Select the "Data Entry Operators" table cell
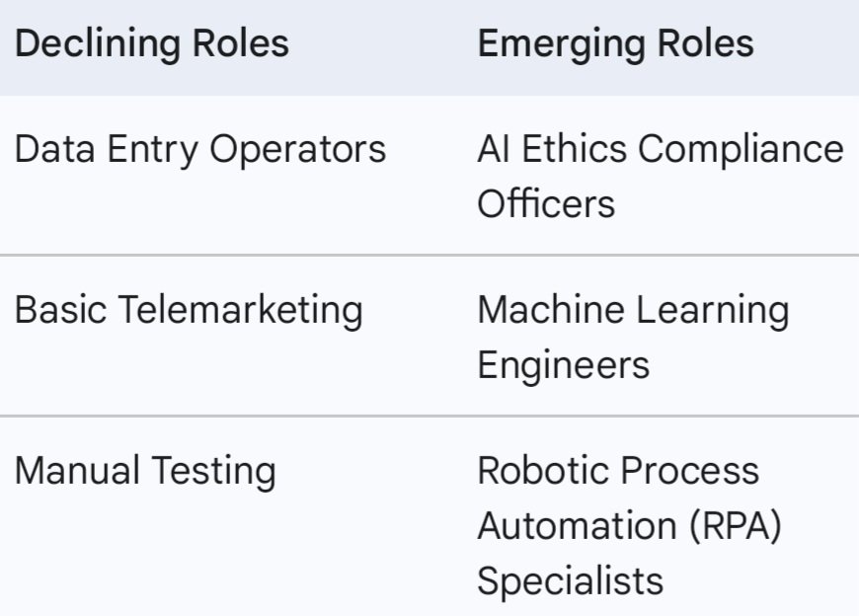The image size is (859, 616). 200,149
